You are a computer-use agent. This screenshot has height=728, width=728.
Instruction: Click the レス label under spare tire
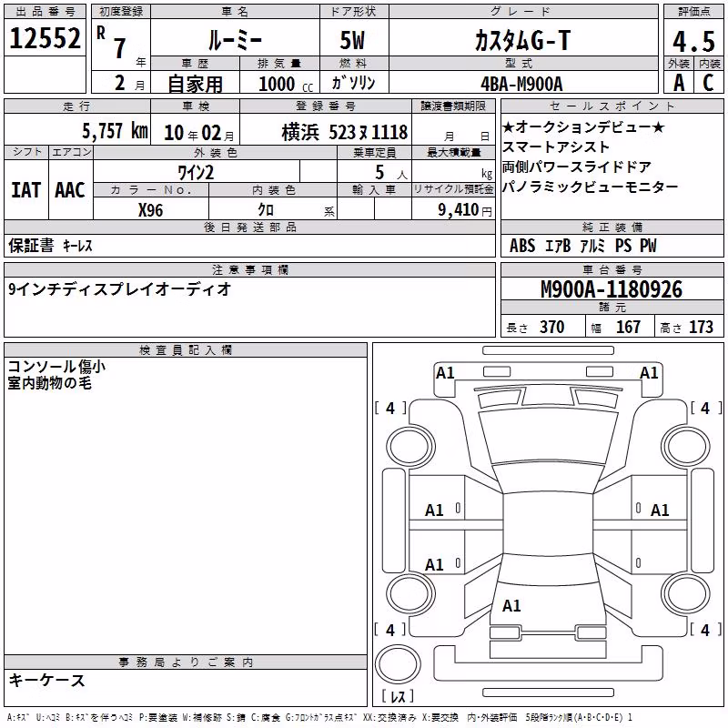click(x=398, y=696)
